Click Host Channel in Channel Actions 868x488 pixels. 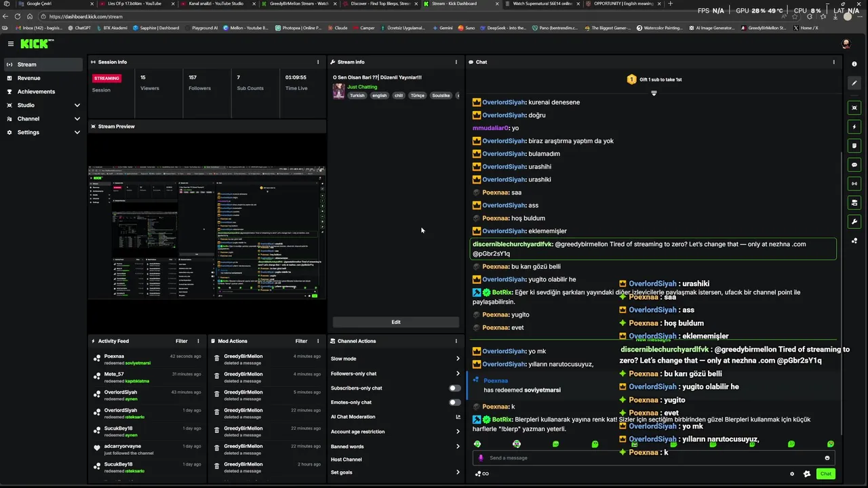pyautogui.click(x=347, y=460)
